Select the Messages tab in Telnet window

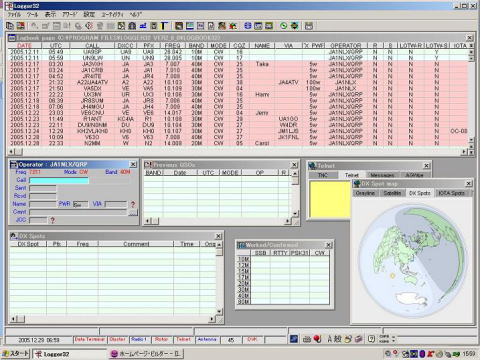[x=382, y=175]
